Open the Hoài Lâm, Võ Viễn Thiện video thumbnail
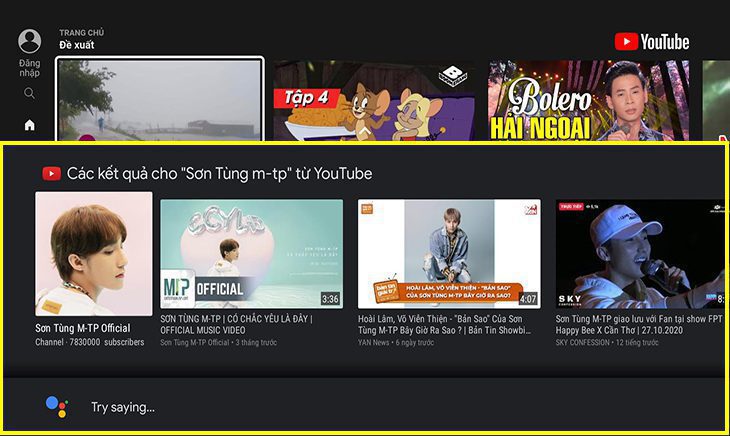This screenshot has width=730, height=436. pos(449,254)
